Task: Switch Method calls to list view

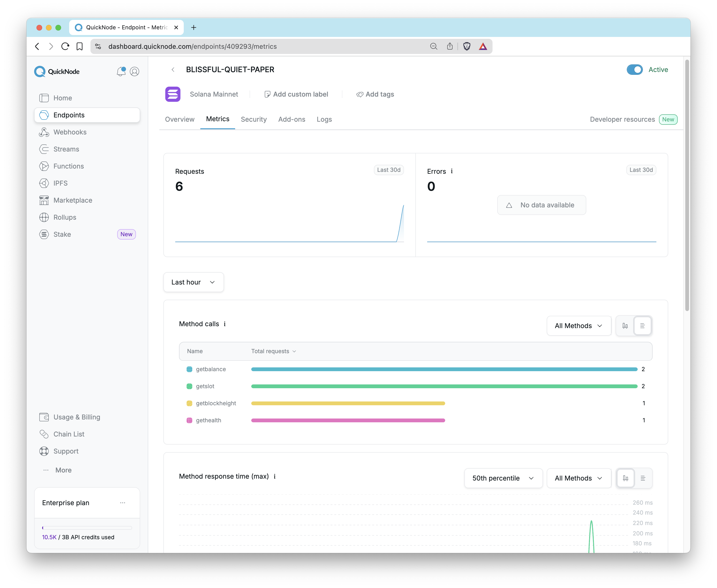Action: [642, 326]
